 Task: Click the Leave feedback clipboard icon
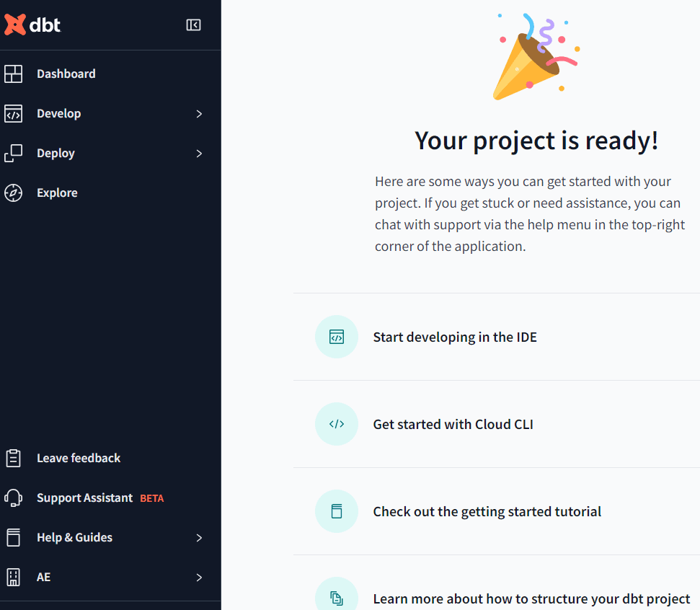(x=14, y=458)
